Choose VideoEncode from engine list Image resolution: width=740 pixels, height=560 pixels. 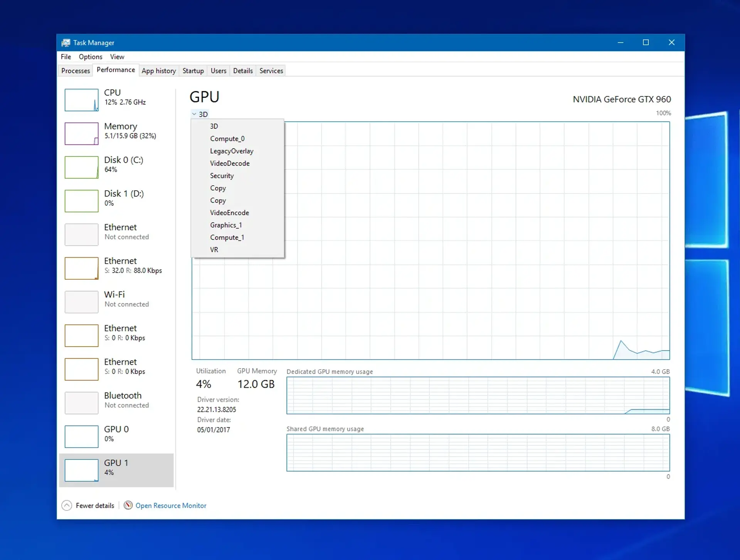(238, 212)
